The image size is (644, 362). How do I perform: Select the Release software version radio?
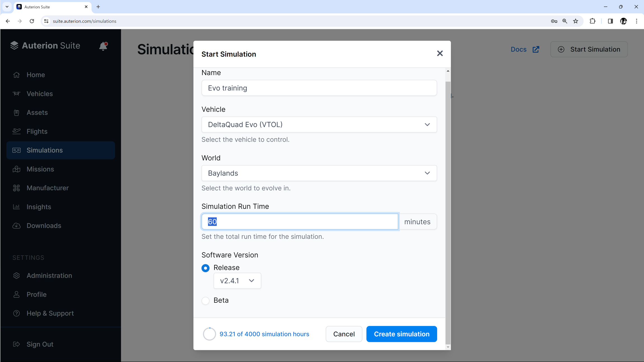(x=205, y=268)
